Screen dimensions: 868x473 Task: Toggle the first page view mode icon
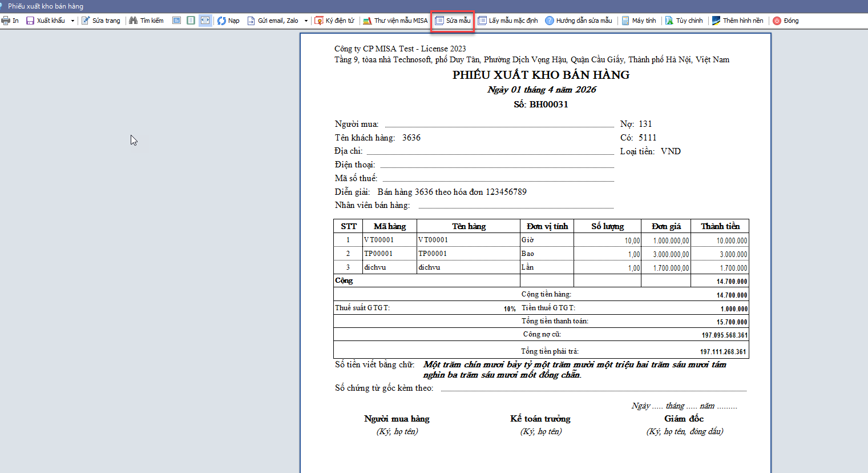[177, 21]
